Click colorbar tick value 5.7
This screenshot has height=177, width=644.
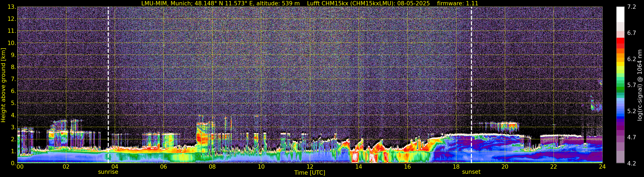[x=632, y=85]
